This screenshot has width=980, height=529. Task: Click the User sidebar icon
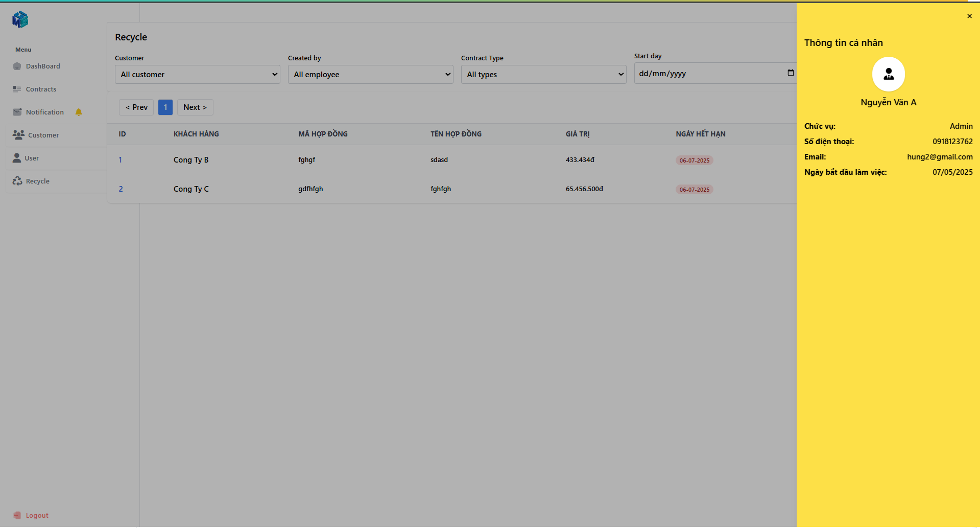pyautogui.click(x=17, y=158)
